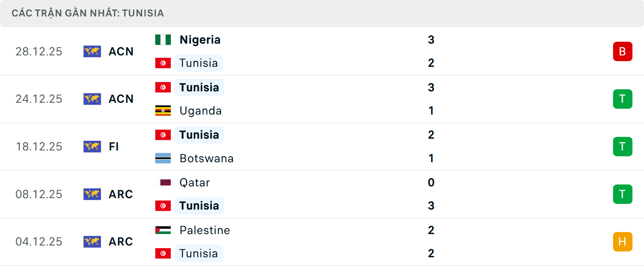Screen dimensions: 644x266
Task: Click the Palestine flag icon
Action: 163,230
